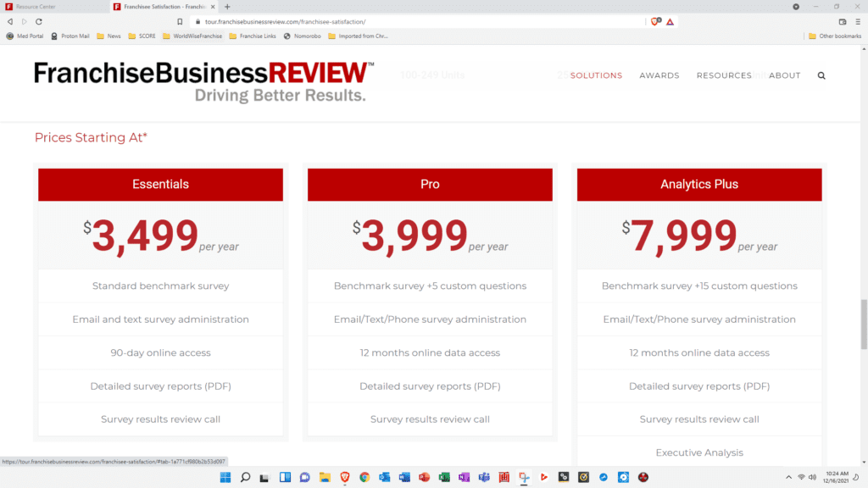This screenshot has height=488, width=868.
Task: Close the Franchisee Satisfaction tab
Action: (213, 7)
